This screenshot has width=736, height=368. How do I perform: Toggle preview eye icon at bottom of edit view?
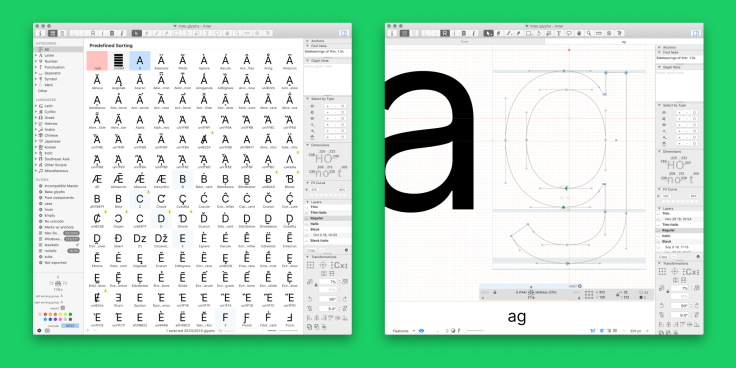click(421, 331)
